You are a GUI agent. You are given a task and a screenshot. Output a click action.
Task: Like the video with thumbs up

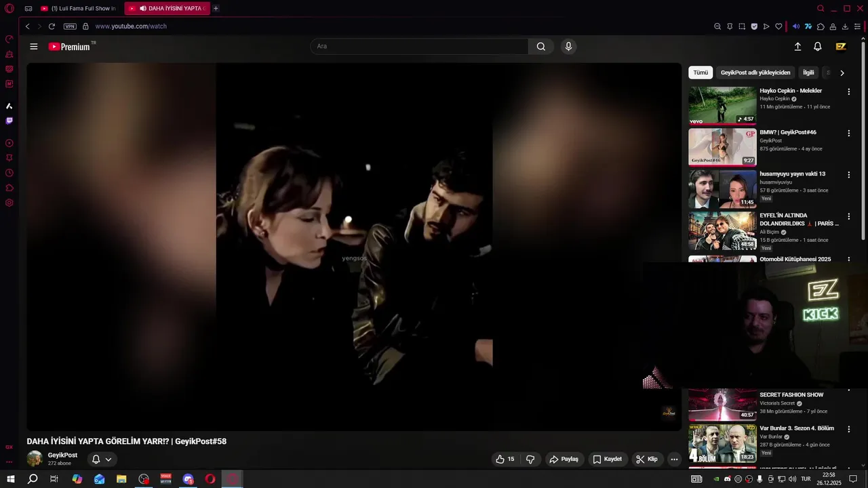(x=505, y=459)
